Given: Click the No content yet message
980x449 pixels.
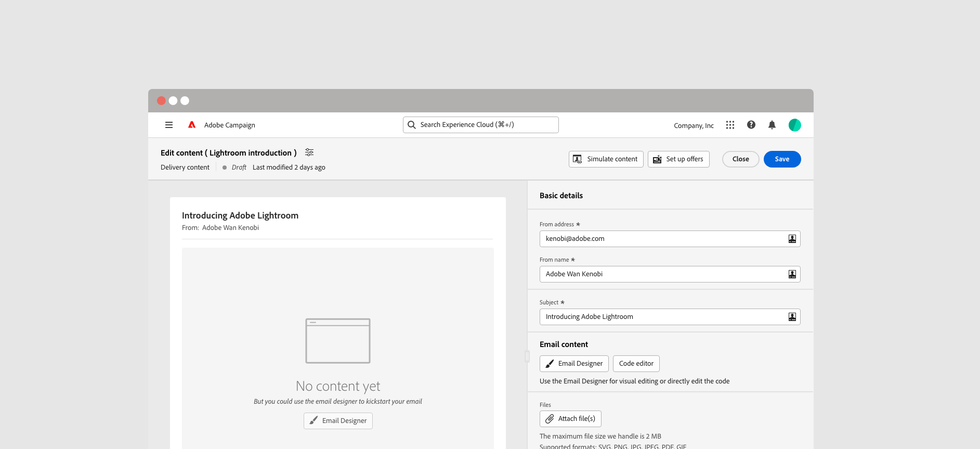Looking at the screenshot, I should [x=338, y=386].
